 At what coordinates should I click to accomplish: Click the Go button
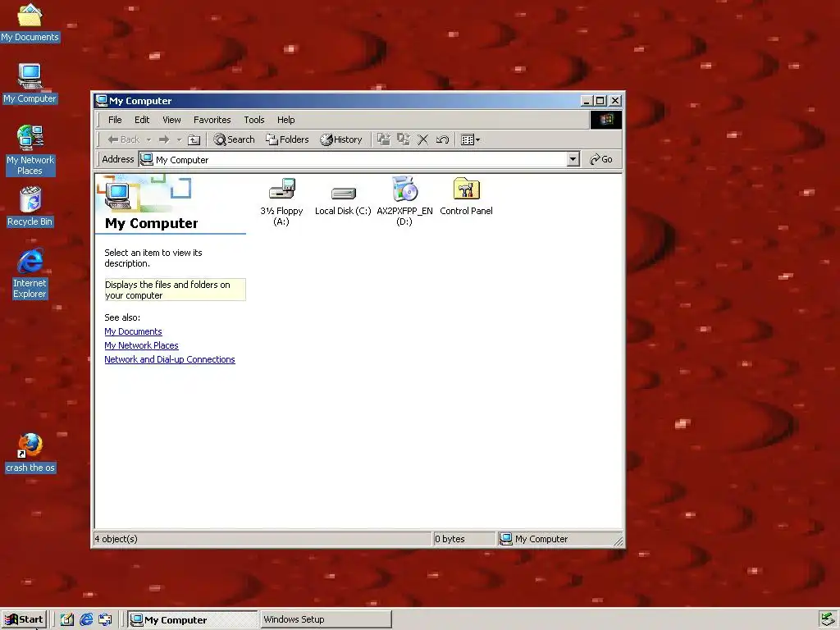pyautogui.click(x=601, y=159)
